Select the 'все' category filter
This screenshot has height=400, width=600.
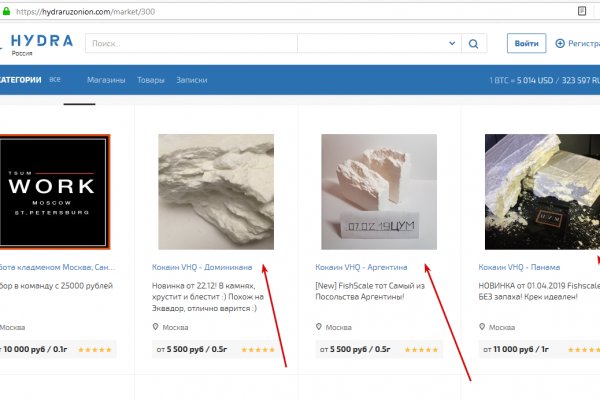click(x=55, y=79)
